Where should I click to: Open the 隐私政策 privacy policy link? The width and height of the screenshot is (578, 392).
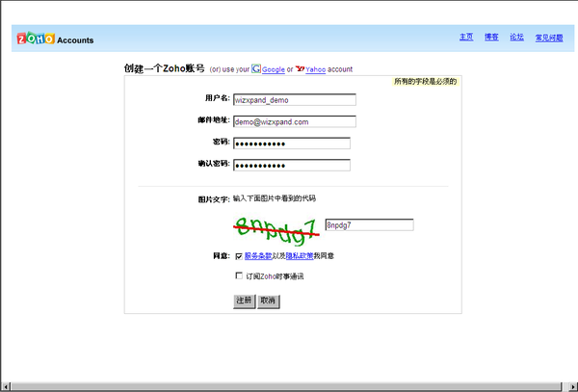click(300, 255)
